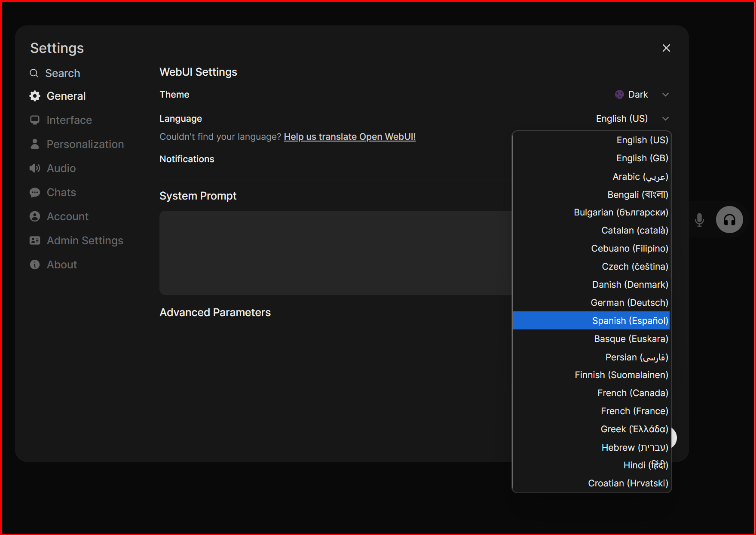Screen dimensions: 756x535
Task: Choose English (US) in language list
Action: click(x=591, y=140)
